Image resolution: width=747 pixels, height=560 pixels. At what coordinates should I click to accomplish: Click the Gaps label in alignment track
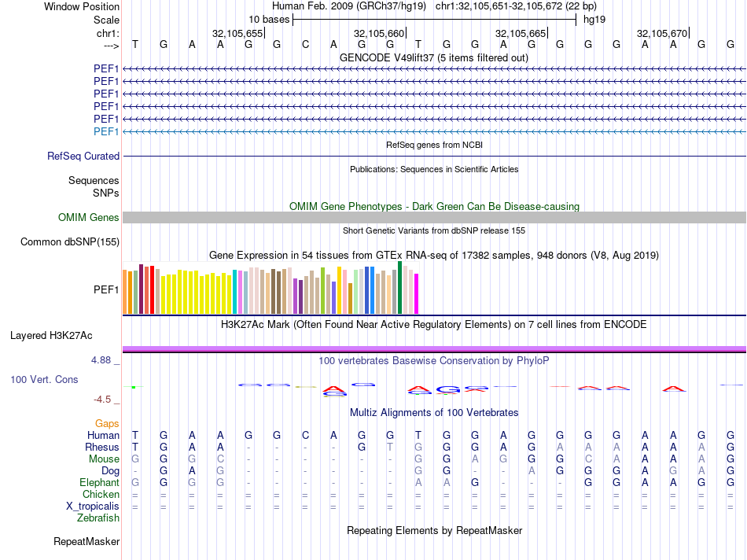107,423
